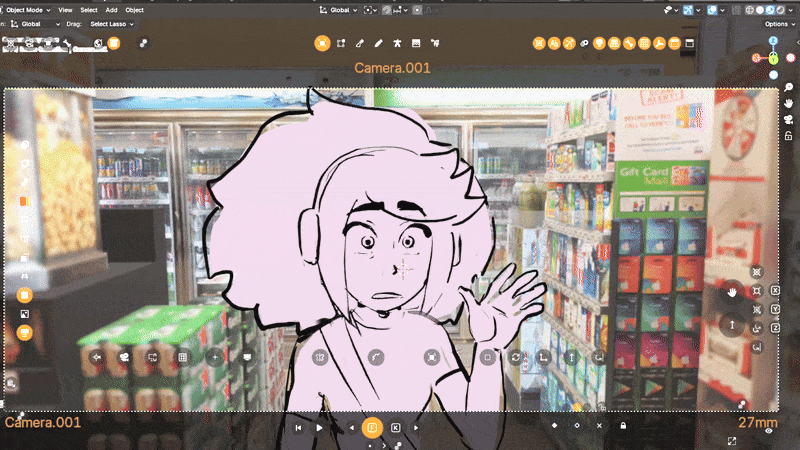The height and width of the screenshot is (450, 800).
Task: Open the Object menu
Action: 134,10
